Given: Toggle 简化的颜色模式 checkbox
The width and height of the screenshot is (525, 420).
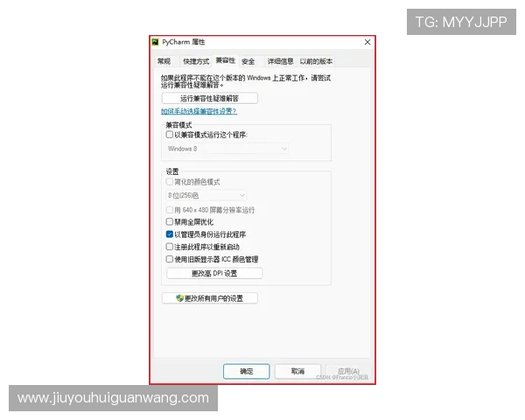Looking at the screenshot, I should (x=170, y=182).
